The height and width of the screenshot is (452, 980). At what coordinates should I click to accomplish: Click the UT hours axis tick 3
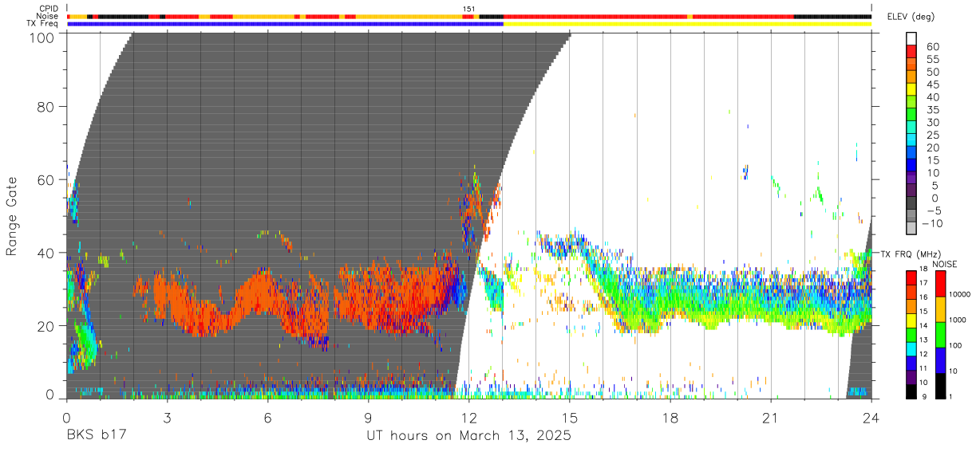pos(167,417)
